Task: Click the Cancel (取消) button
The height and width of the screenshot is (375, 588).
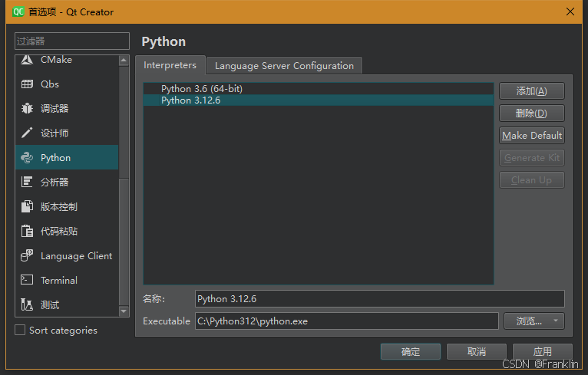Action: (x=477, y=352)
